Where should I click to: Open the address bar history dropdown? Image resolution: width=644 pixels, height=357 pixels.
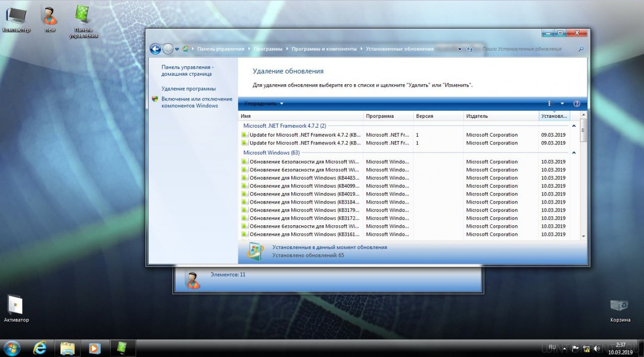point(460,49)
